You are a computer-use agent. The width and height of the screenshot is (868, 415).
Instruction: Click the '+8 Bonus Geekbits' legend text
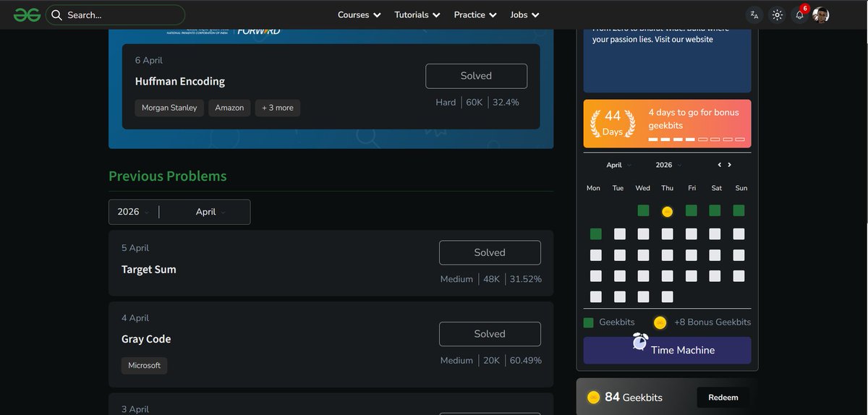click(712, 322)
